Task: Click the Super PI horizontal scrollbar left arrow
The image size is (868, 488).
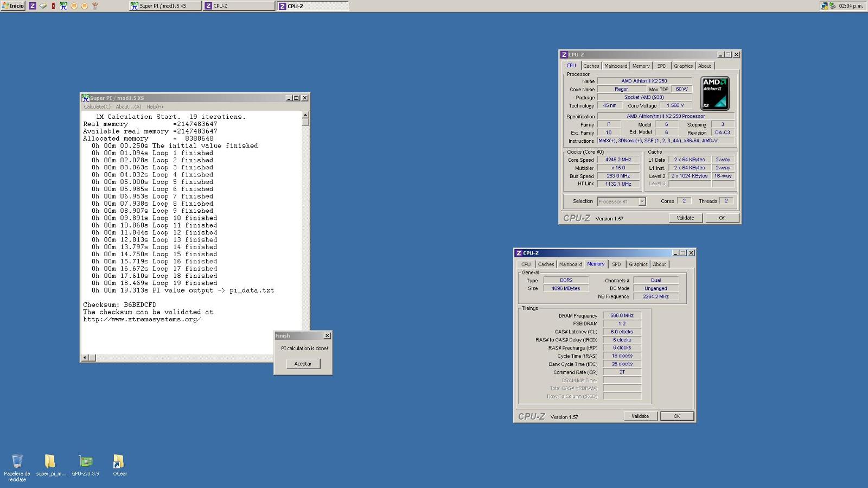Action: coord(85,358)
